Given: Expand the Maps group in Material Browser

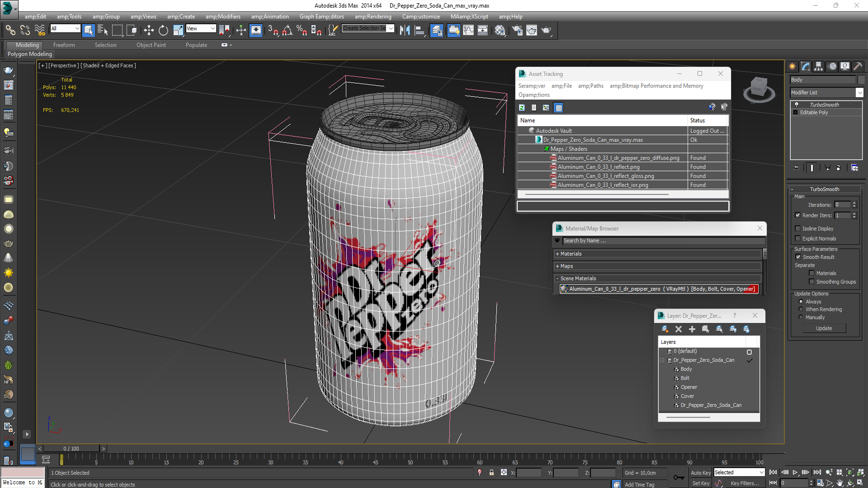Looking at the screenshot, I should point(557,266).
